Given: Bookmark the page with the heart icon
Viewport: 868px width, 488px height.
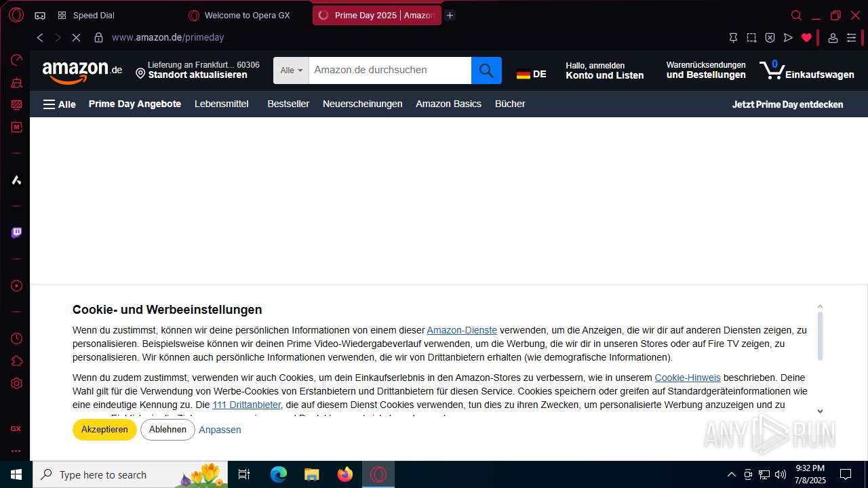Looking at the screenshot, I should (806, 38).
